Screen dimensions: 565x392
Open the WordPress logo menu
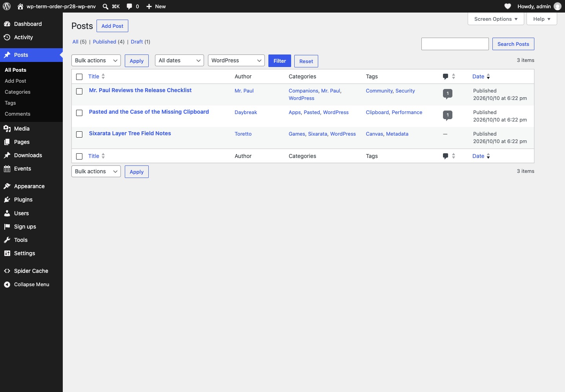coord(7,6)
